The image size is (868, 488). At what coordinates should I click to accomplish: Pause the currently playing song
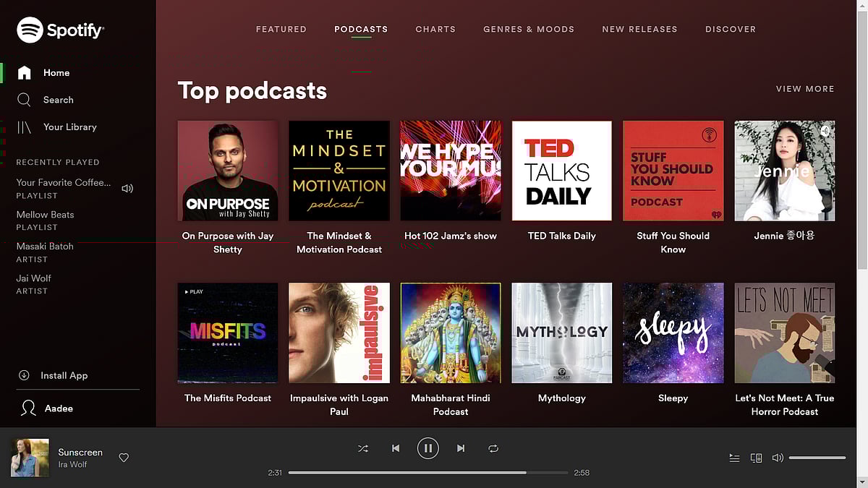pyautogui.click(x=427, y=448)
